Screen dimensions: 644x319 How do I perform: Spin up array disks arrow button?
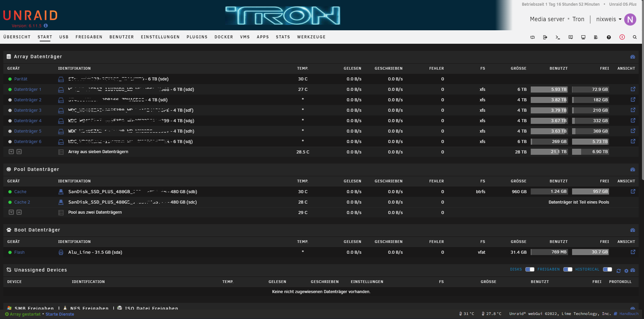19,152
